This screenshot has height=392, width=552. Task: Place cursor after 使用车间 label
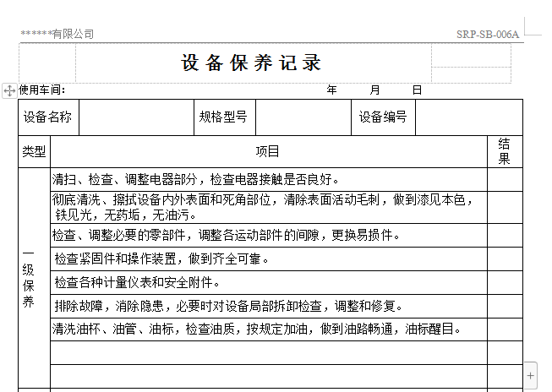68,90
